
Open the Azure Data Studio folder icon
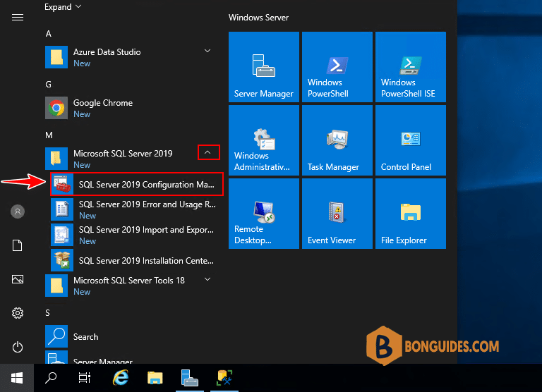pos(56,57)
